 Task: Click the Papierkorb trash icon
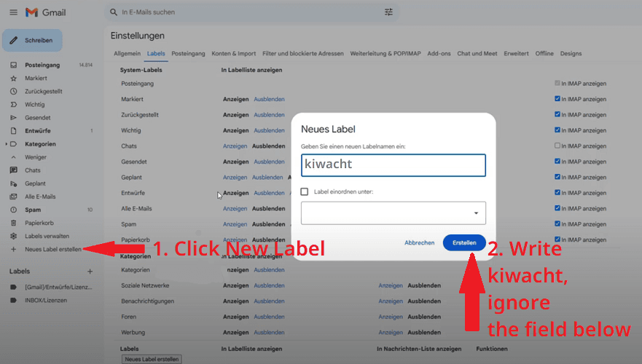pos(14,223)
